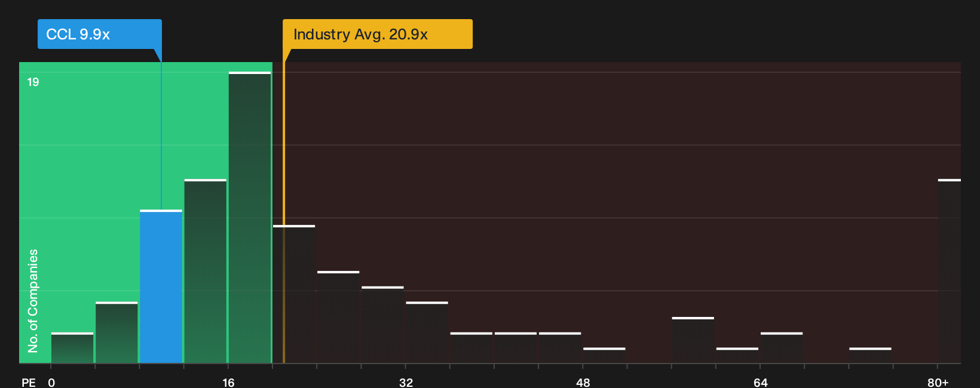The height and width of the screenshot is (388, 980).
Task: Click the x-axis label 64
Action: [760, 382]
